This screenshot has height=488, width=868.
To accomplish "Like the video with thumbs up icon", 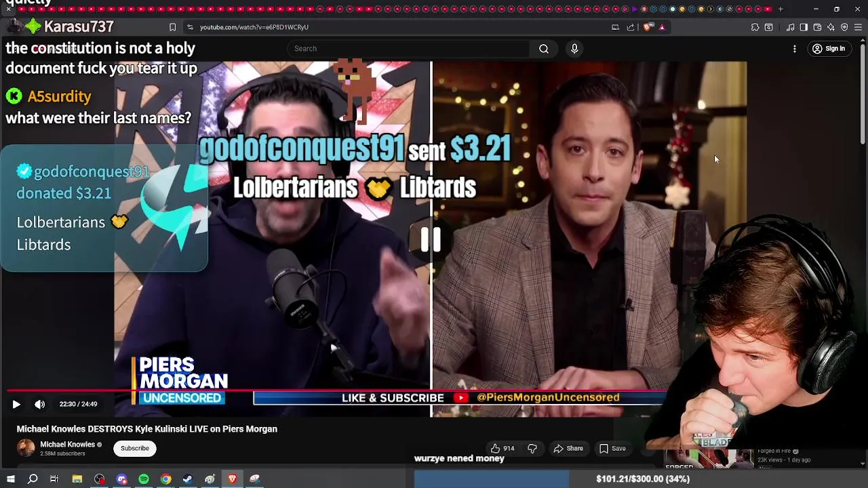I will [502, 449].
